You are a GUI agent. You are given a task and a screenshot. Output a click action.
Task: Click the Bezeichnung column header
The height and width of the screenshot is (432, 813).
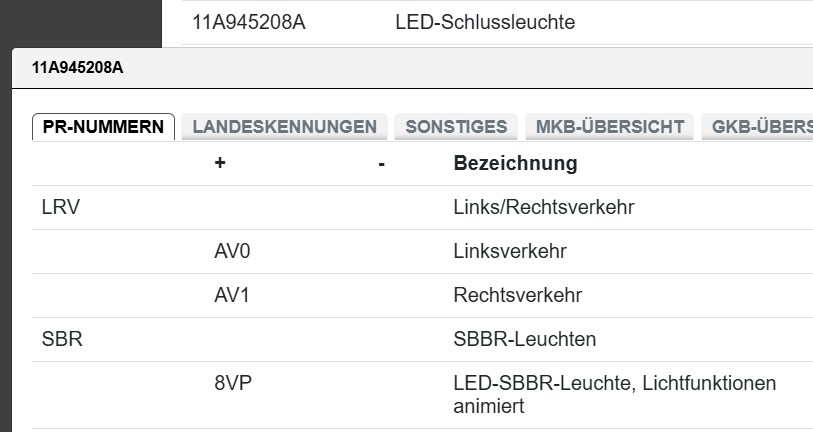[x=515, y=163]
